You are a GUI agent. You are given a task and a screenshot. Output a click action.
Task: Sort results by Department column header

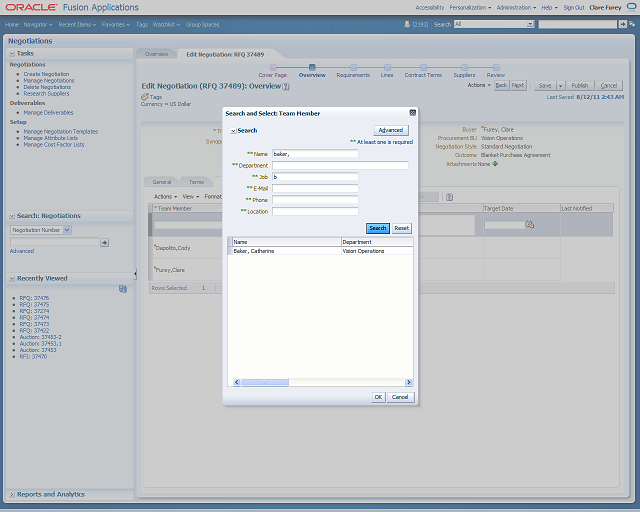point(377,242)
